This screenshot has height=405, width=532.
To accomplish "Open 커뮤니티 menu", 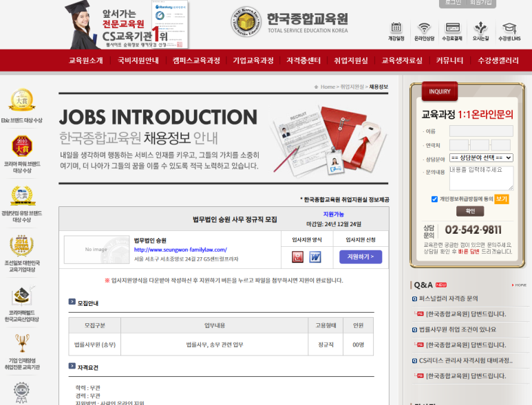I will coord(449,61).
